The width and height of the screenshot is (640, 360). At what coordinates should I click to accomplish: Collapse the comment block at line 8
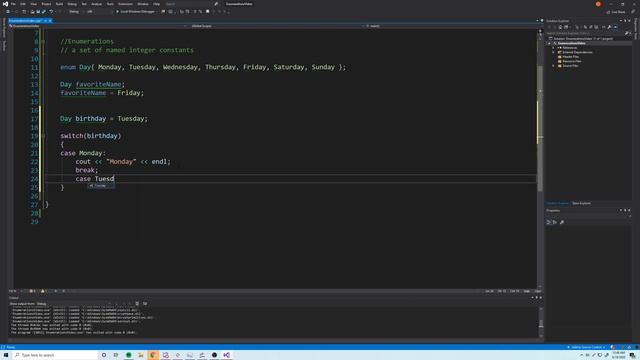pos(43,42)
